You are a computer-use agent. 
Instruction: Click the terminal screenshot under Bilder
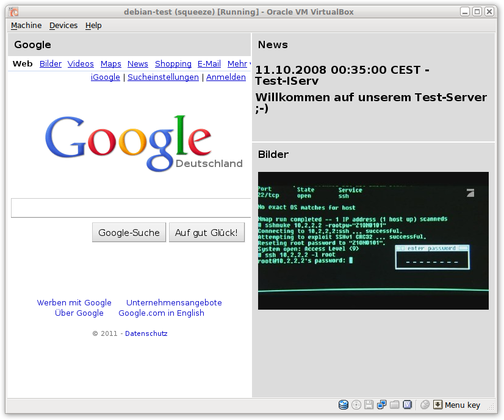coord(373,241)
